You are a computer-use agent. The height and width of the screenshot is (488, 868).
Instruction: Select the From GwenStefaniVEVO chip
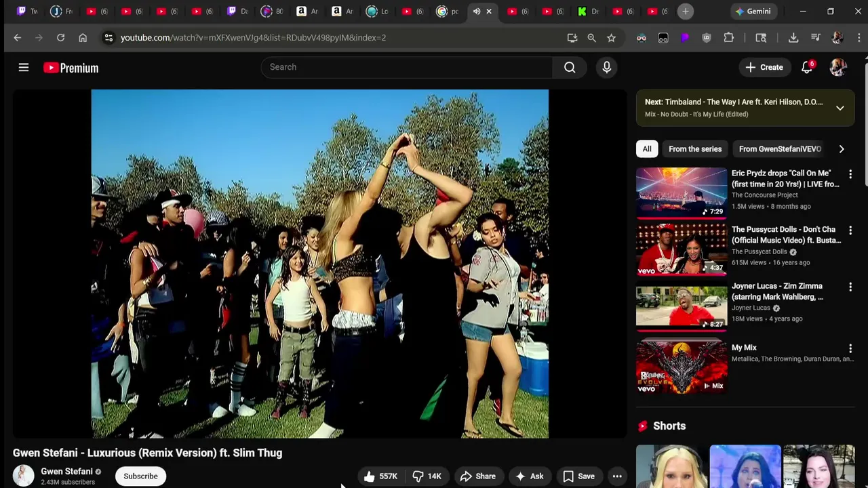(x=780, y=149)
